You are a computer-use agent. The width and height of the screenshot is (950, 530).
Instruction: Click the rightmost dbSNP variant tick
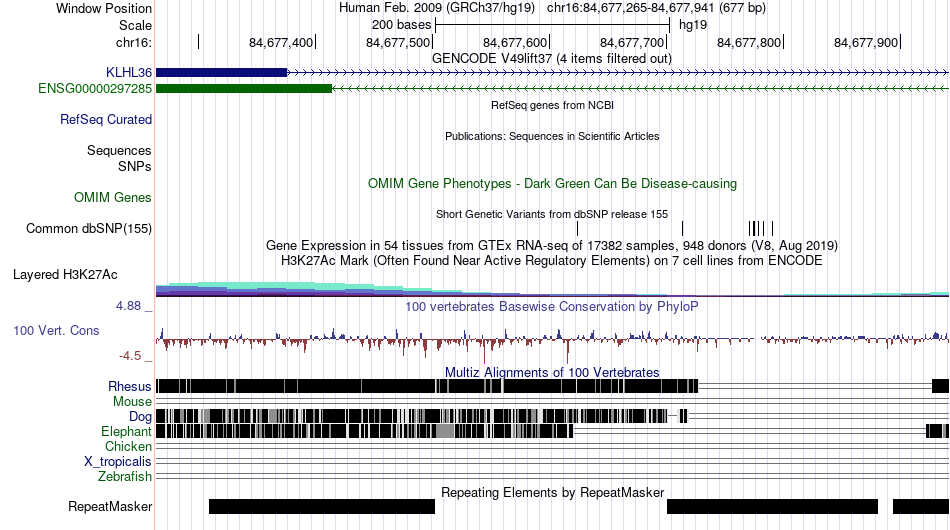(772, 228)
